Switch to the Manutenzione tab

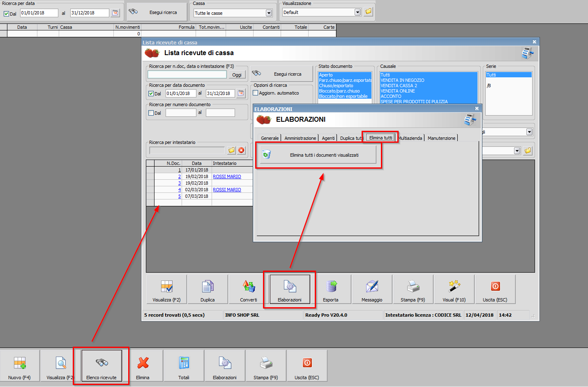(441, 138)
